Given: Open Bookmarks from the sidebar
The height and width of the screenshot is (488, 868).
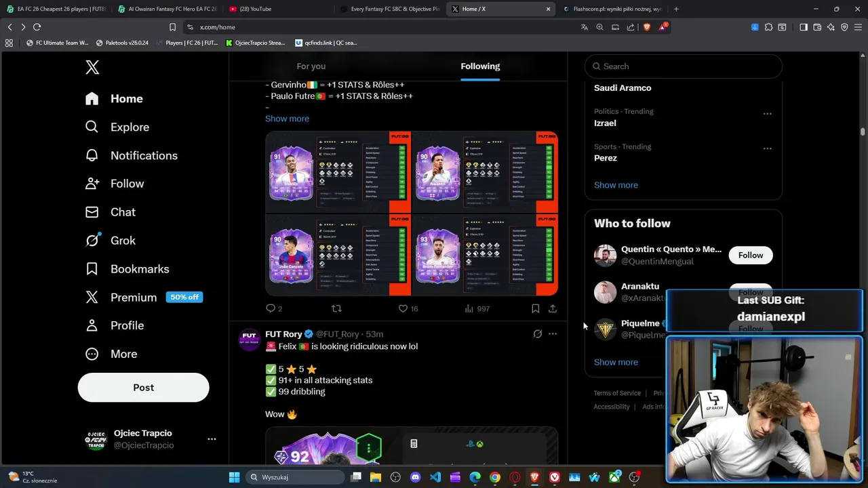Looking at the screenshot, I should [127, 269].
